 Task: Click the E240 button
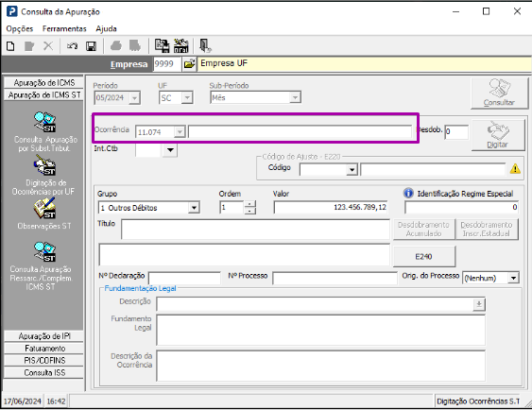click(x=423, y=256)
